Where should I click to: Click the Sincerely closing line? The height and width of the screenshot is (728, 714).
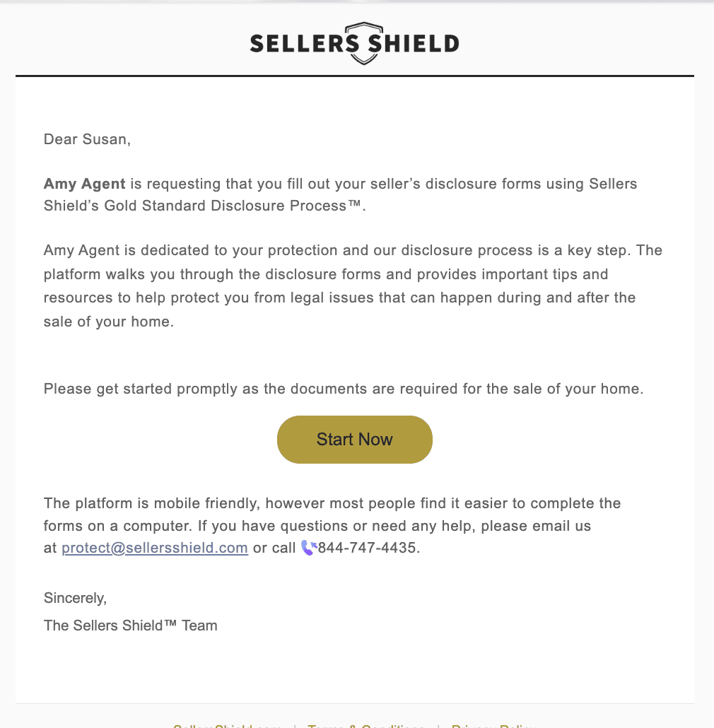click(75, 598)
